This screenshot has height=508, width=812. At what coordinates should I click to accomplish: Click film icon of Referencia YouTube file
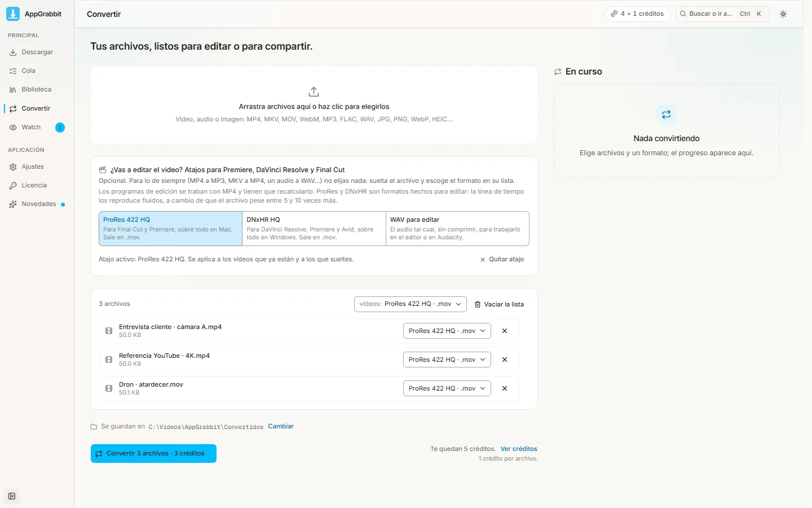109,360
